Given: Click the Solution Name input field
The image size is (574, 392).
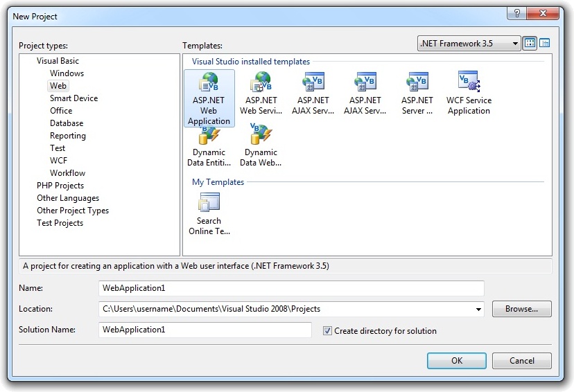Looking at the screenshot, I should point(205,330).
